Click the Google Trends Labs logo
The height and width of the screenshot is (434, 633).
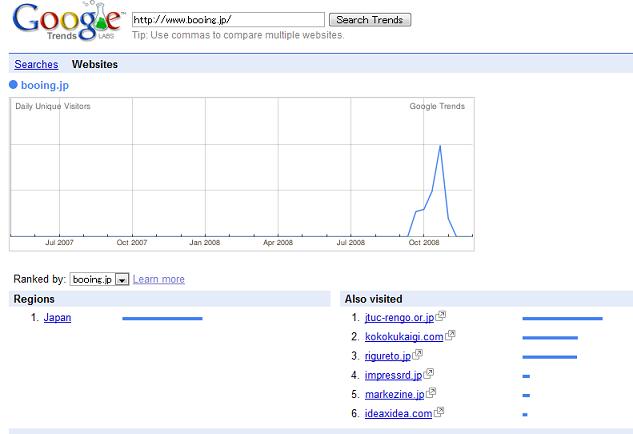pos(67,21)
